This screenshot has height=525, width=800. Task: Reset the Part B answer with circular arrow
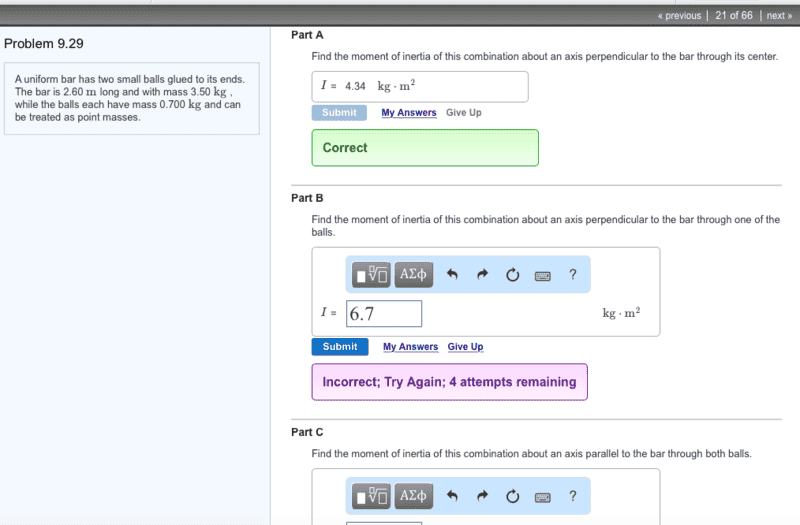coord(513,275)
